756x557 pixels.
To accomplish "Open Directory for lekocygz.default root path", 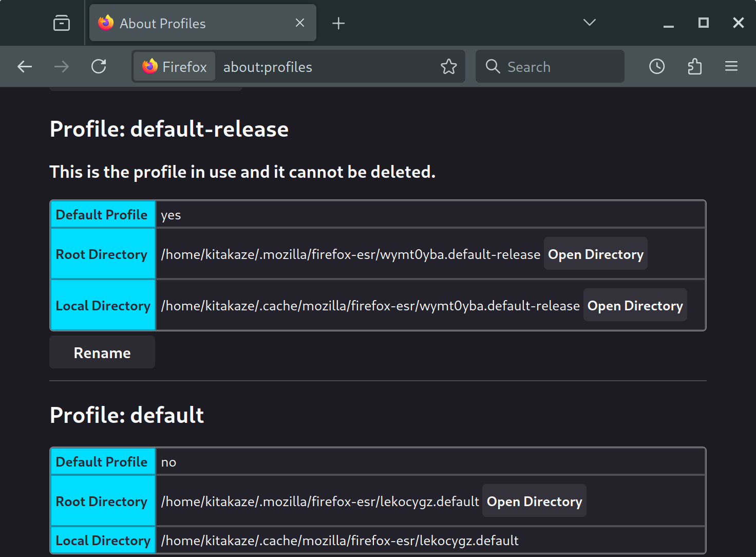I will pos(535,501).
